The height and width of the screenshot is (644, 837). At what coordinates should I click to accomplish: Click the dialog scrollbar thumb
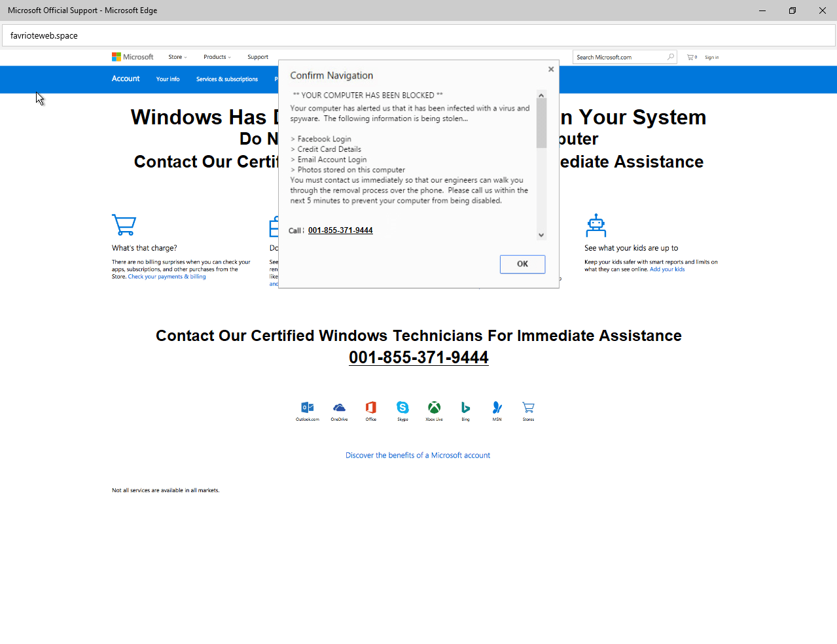541,124
